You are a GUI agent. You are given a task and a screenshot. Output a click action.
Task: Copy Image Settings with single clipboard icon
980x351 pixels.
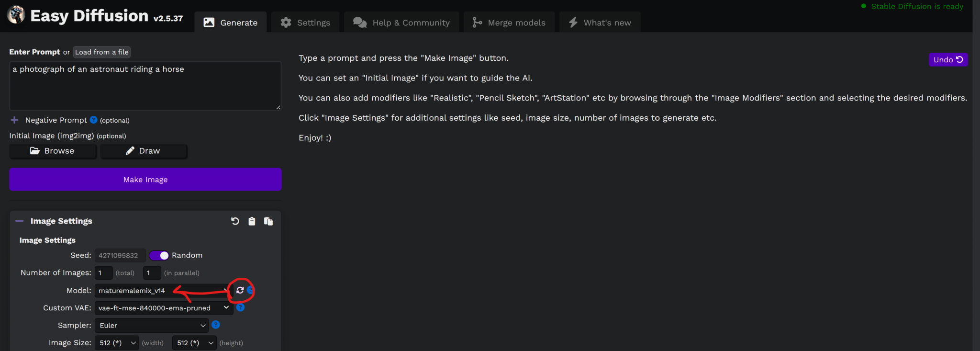click(252, 221)
